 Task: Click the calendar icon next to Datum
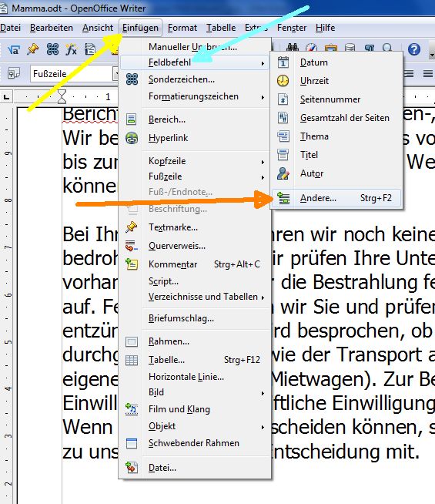tap(283, 62)
